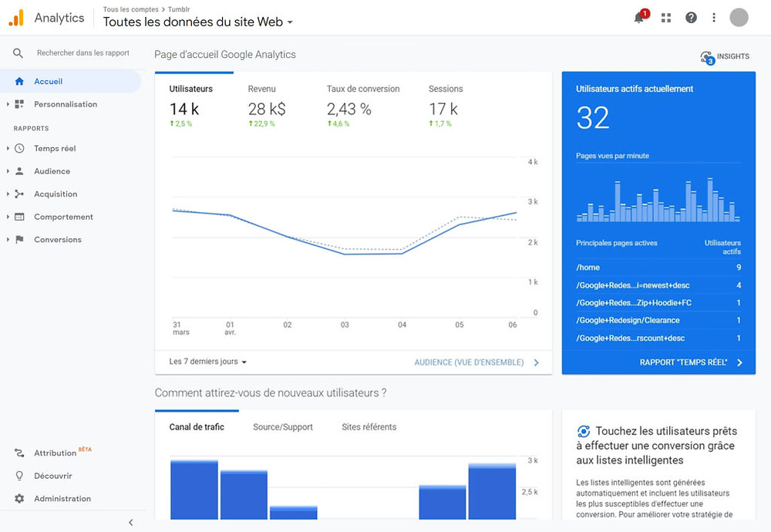Click the smart lists target icon
Image resolution: width=771 pixels, height=532 pixels.
(583, 431)
